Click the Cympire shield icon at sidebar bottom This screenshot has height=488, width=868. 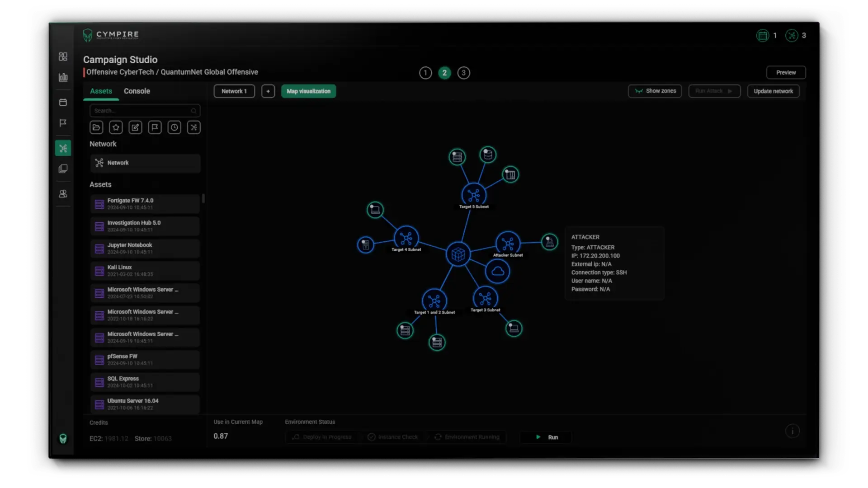coord(63,439)
